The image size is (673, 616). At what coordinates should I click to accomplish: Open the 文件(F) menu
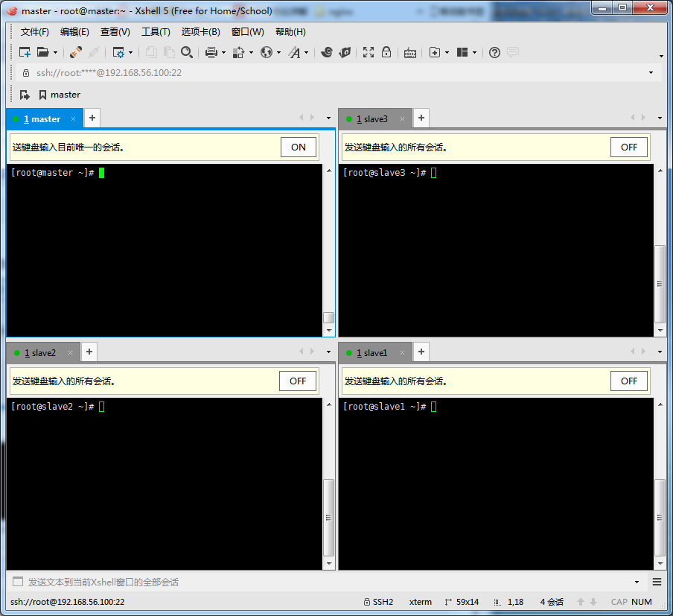[x=34, y=32]
